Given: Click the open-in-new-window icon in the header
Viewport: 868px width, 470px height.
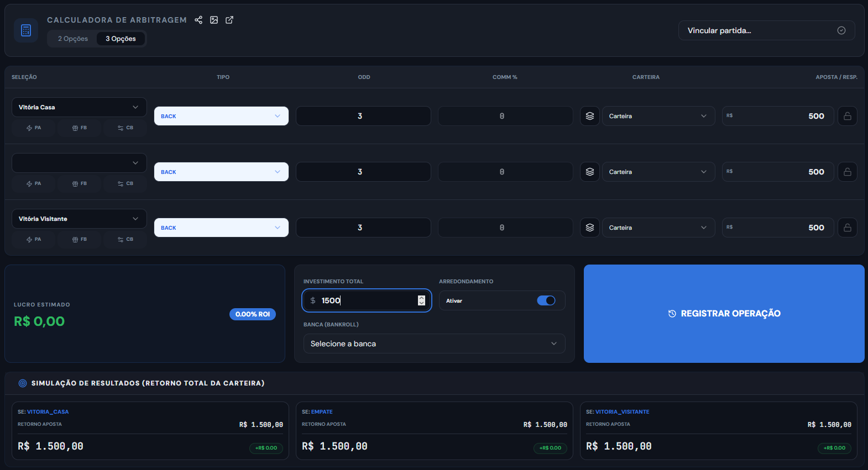Looking at the screenshot, I should coord(229,20).
